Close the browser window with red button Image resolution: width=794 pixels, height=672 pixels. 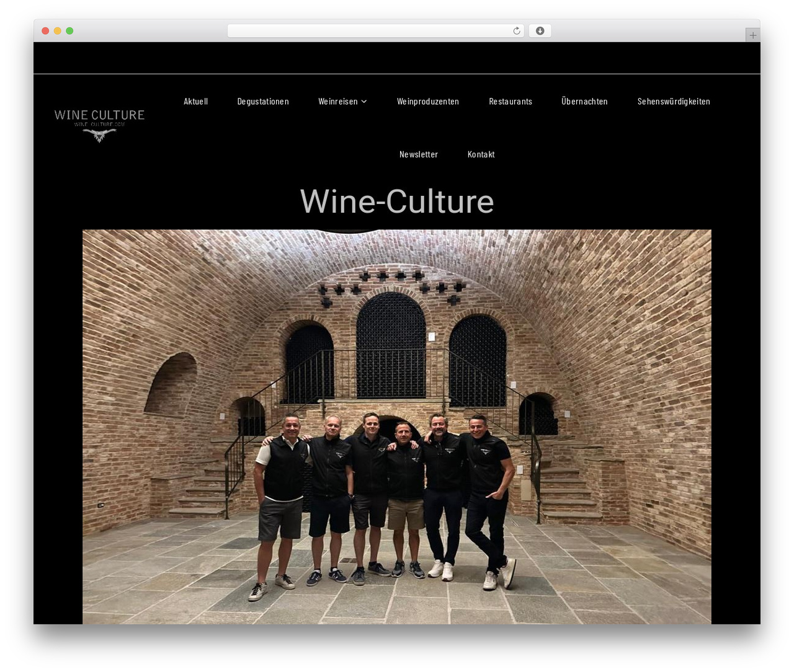coord(45,31)
